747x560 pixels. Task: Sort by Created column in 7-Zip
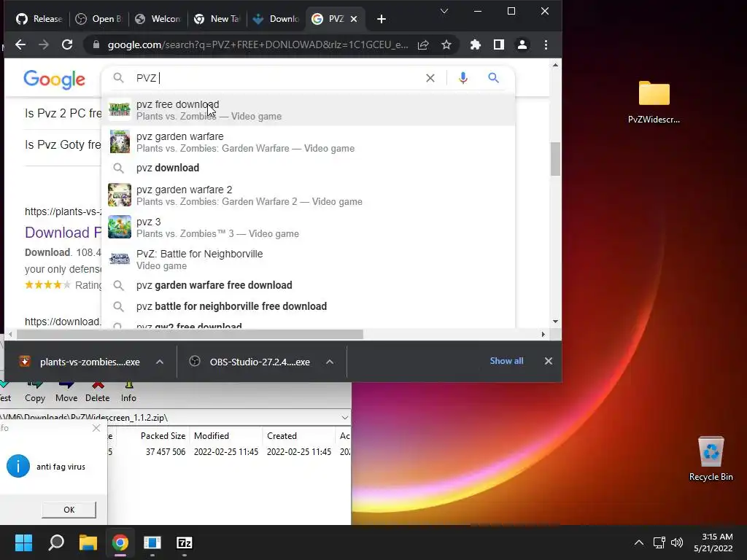click(x=298, y=436)
